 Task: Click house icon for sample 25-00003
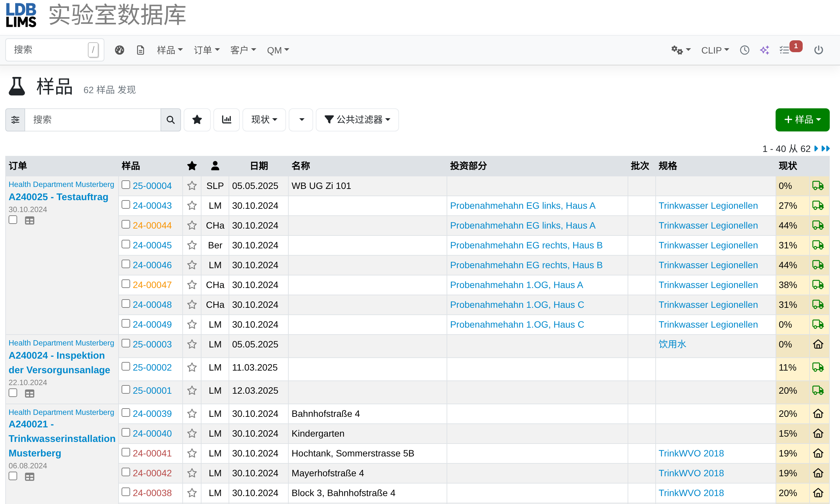818,344
